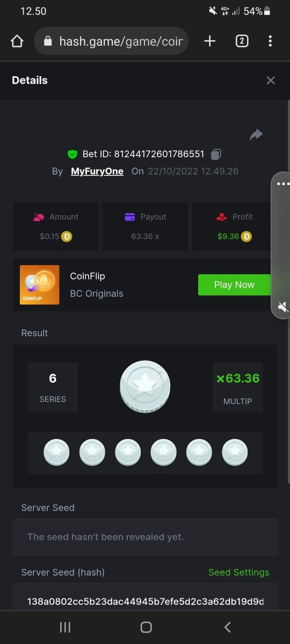The height and width of the screenshot is (644, 290).
Task: Open a new browser tab
Action: (x=210, y=41)
